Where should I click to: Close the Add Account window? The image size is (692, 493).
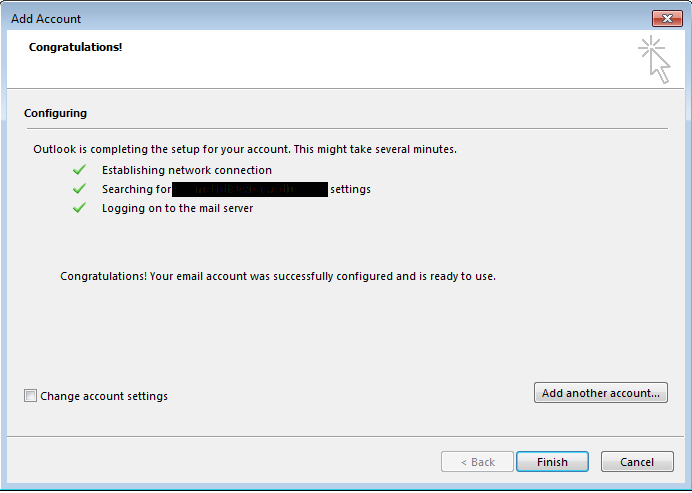click(665, 18)
